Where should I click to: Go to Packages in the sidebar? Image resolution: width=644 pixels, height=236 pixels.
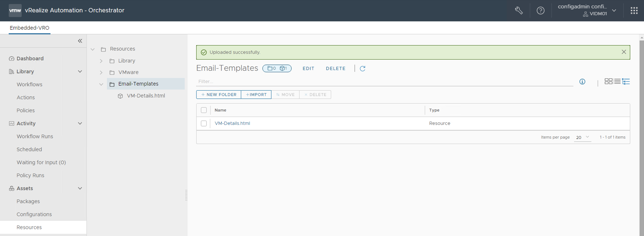28,201
